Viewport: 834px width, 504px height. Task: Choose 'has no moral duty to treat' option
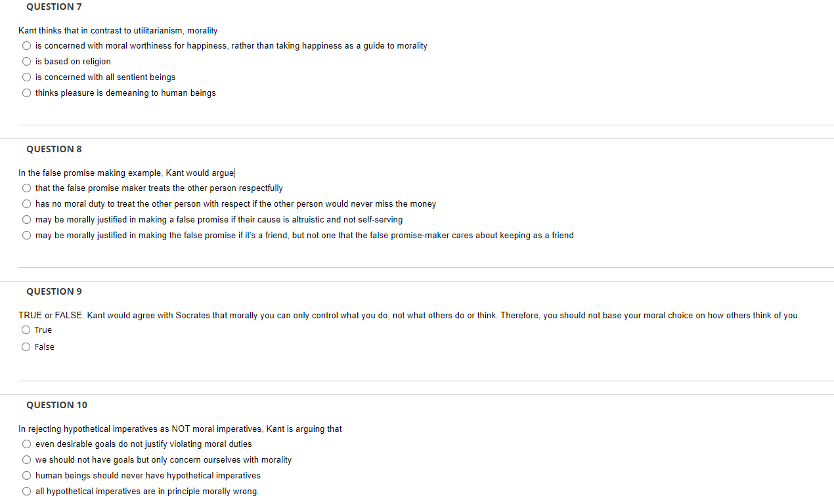pyautogui.click(x=26, y=204)
